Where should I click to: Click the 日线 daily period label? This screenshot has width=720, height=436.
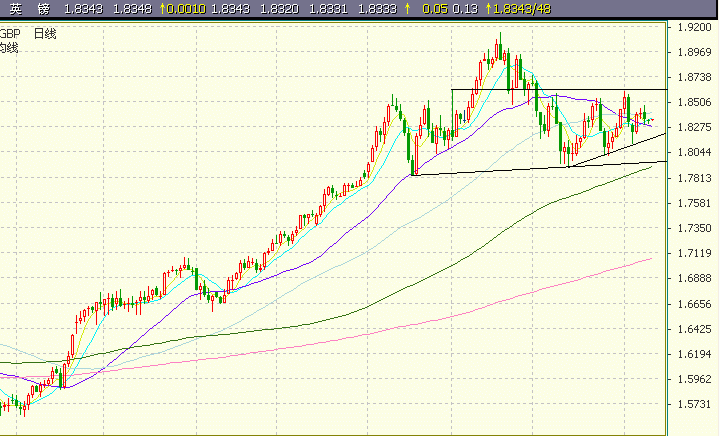[45, 34]
